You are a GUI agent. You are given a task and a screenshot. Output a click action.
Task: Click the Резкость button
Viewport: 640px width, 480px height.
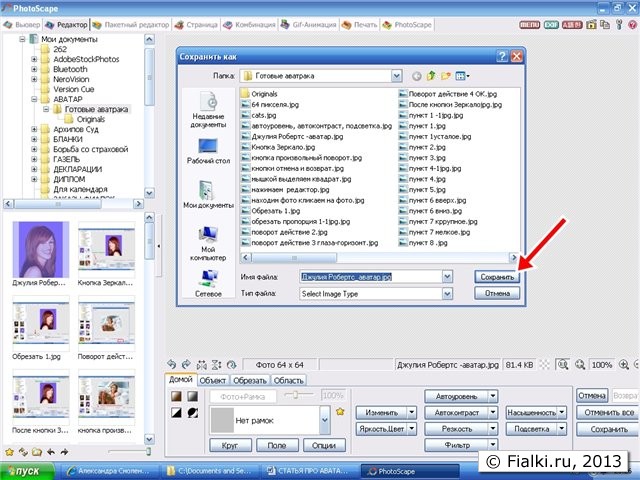tap(456, 429)
